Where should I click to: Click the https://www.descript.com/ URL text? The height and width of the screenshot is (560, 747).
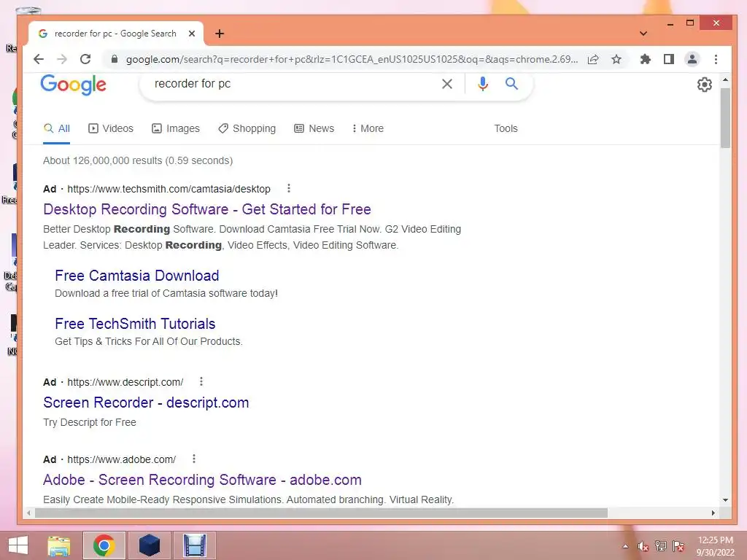(x=125, y=382)
